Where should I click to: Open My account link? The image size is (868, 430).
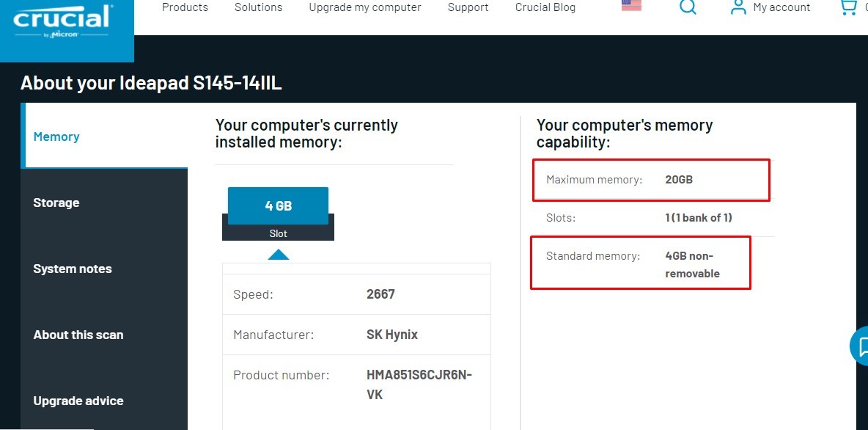click(781, 7)
